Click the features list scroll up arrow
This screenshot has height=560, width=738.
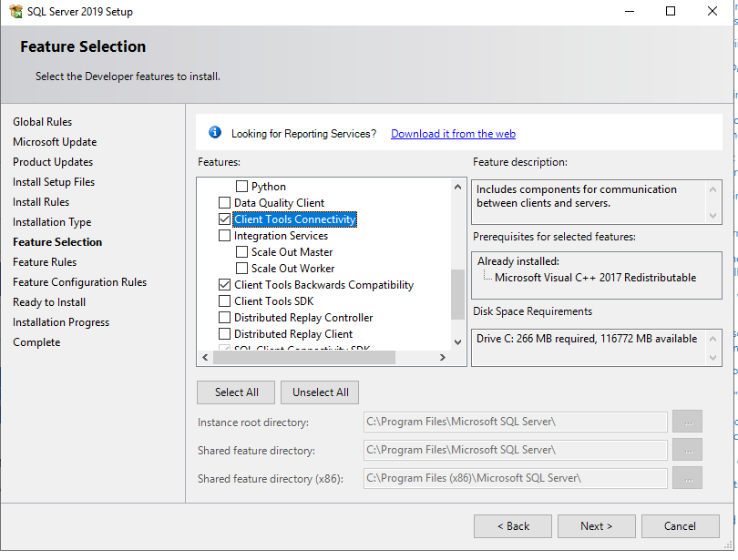[457, 187]
